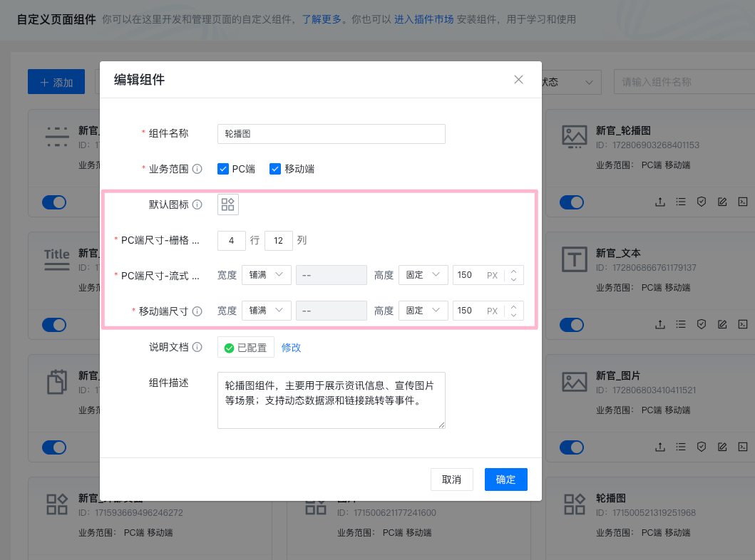Click 修改 link for 说明文档
The image size is (755, 560).
pos(291,348)
